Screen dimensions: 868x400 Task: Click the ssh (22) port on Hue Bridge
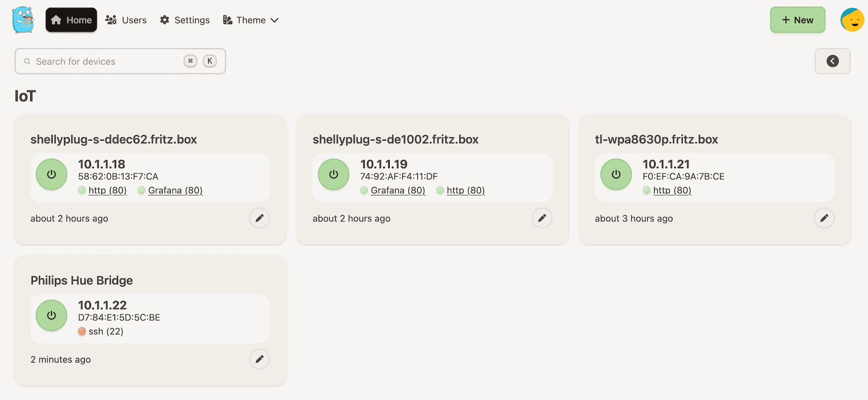pyautogui.click(x=106, y=332)
